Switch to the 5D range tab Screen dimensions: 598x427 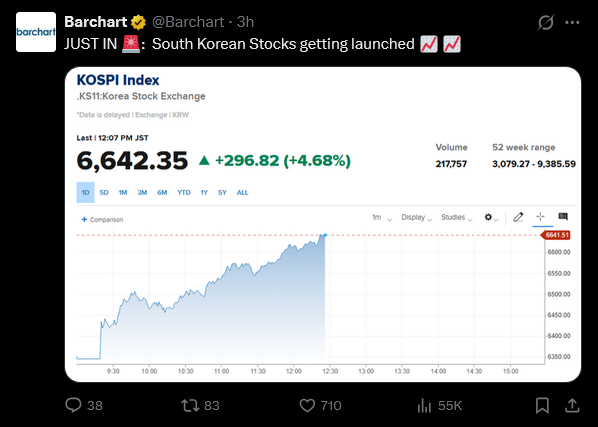click(104, 193)
